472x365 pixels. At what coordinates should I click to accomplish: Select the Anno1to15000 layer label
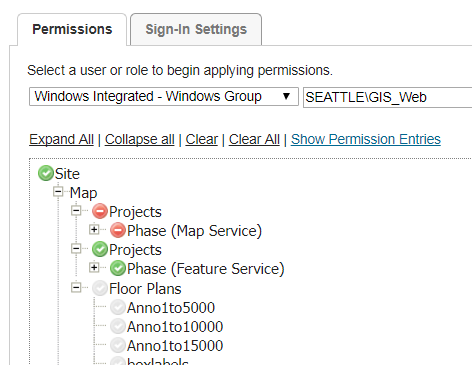(175, 346)
